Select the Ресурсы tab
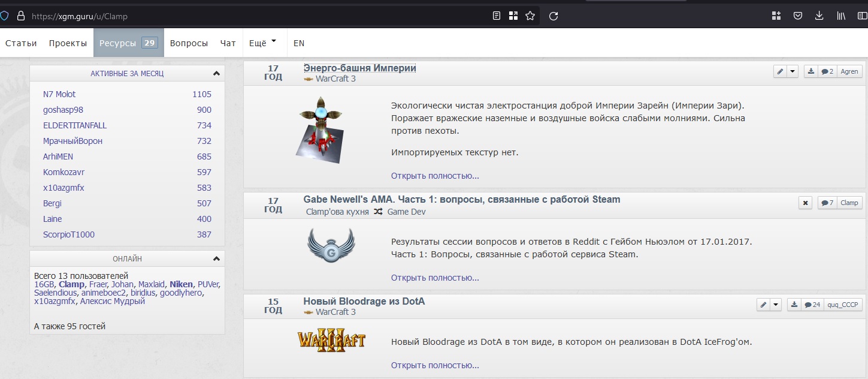 tap(128, 43)
